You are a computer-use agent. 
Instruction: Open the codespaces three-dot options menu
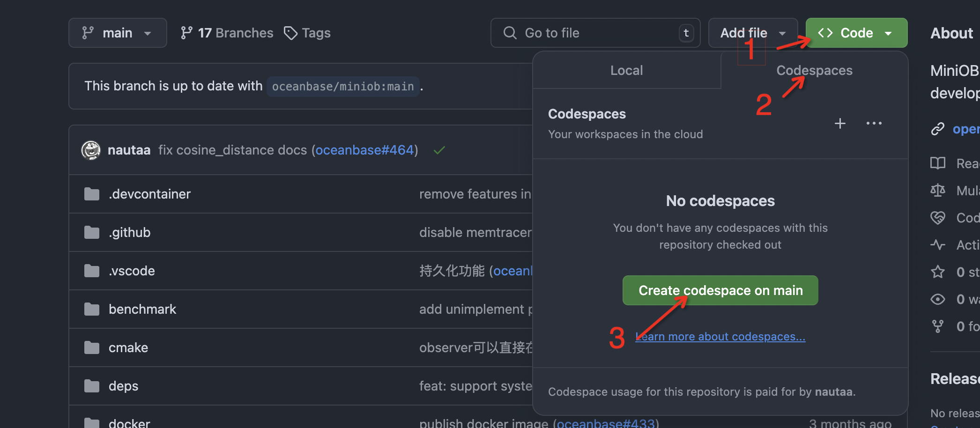[874, 123]
